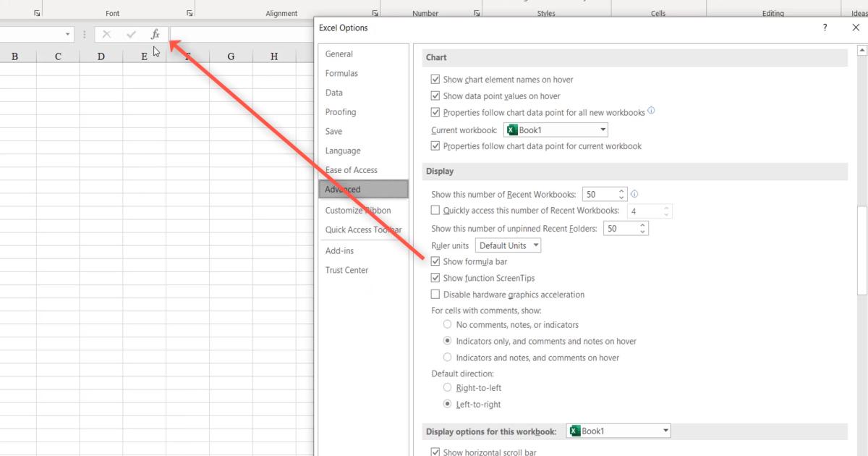This screenshot has width=868, height=456.
Task: Click the Insert Function (fx) icon
Action: point(156,33)
